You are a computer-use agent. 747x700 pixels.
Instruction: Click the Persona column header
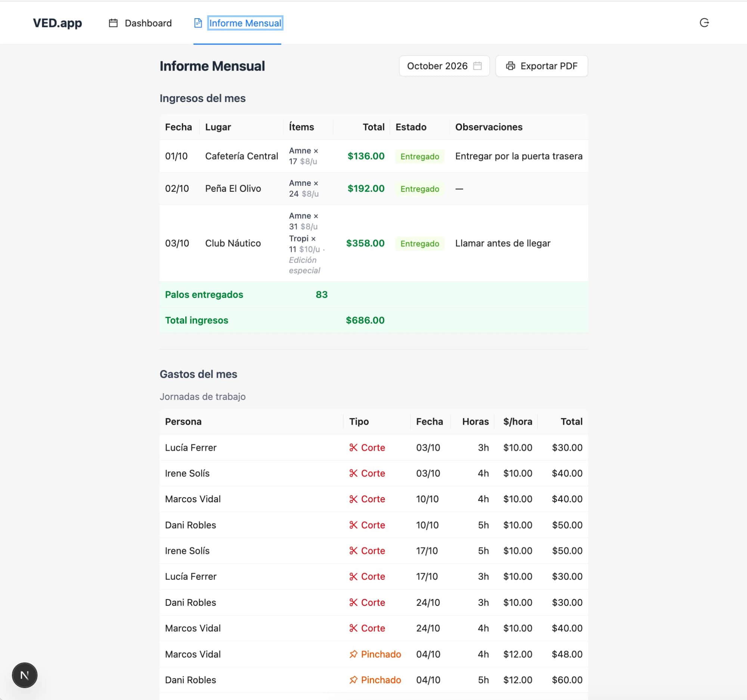point(183,422)
